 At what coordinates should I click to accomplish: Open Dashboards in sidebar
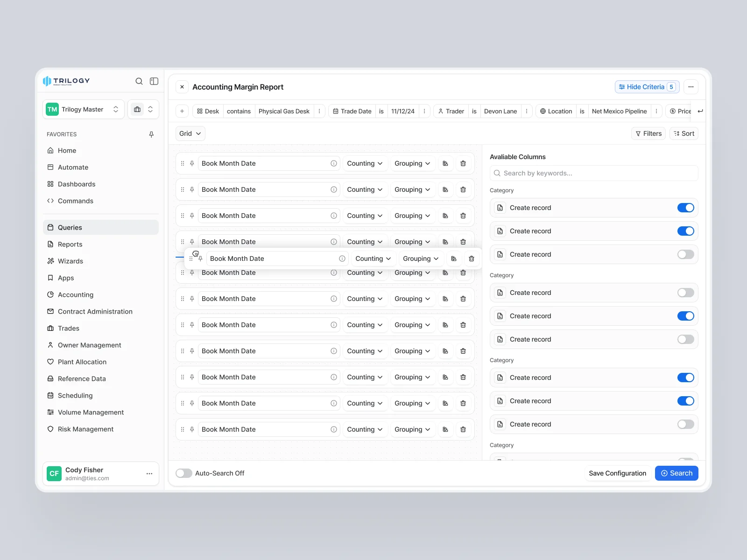tap(101, 184)
